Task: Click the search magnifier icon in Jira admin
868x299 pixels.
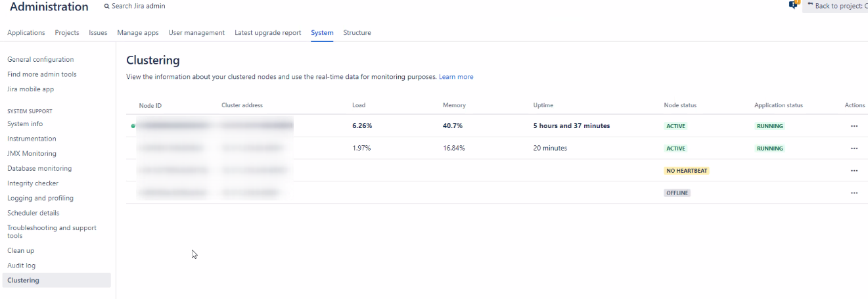Action: (x=106, y=6)
